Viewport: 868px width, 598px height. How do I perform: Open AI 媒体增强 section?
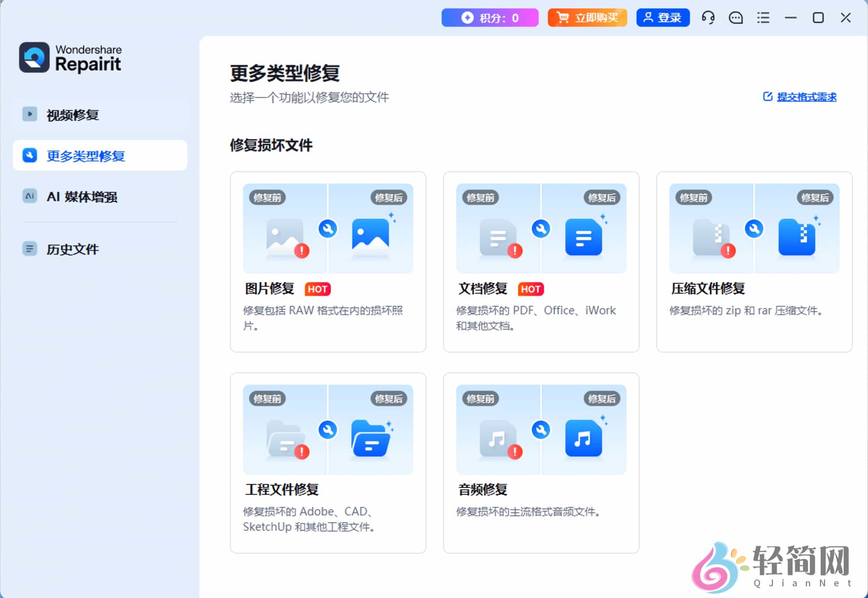tap(82, 197)
